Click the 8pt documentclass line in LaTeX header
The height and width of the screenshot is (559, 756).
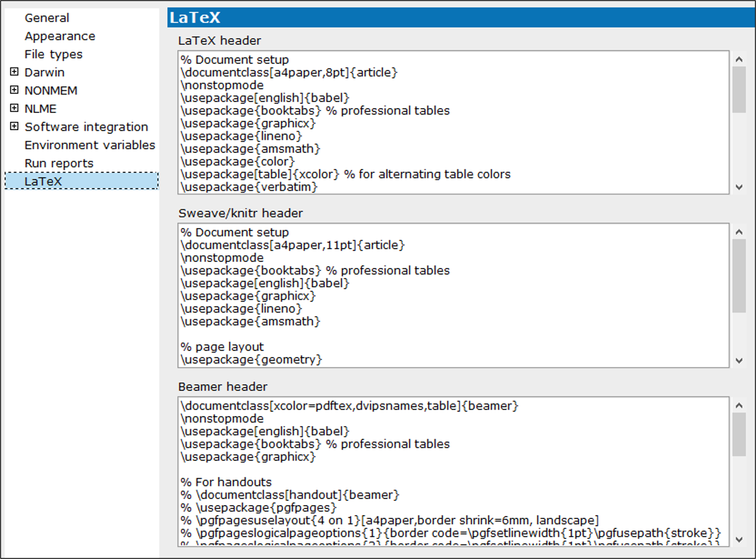click(289, 72)
